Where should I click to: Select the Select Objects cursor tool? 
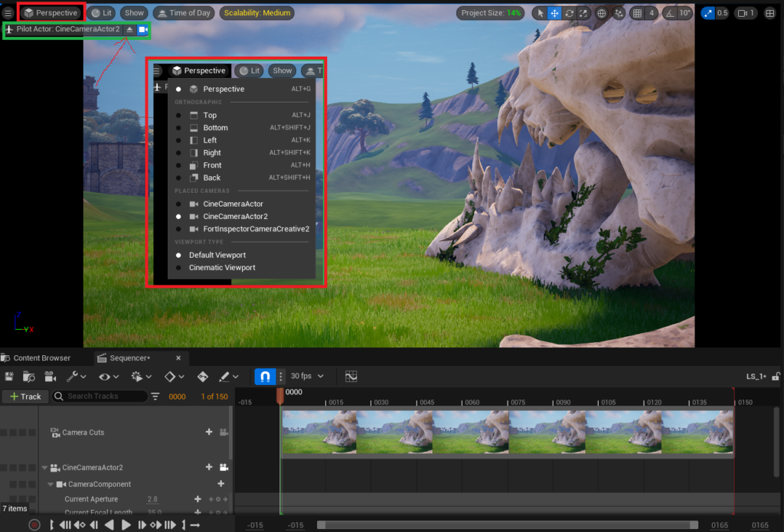tap(540, 14)
